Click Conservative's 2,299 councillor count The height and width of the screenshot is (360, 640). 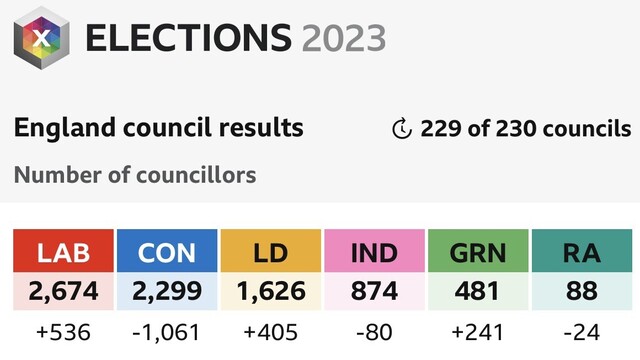[x=167, y=291]
